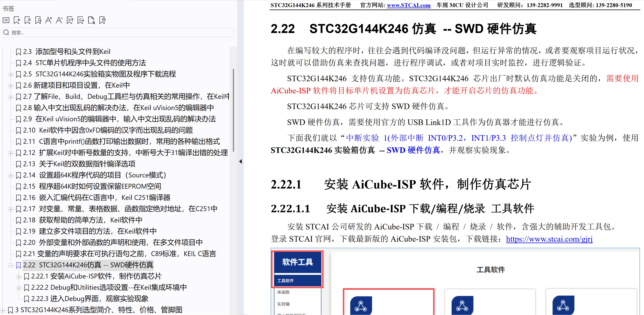Open the www.STCAI.com header link
Viewport: 644px width, 315px height.
pyautogui.click(x=408, y=5)
